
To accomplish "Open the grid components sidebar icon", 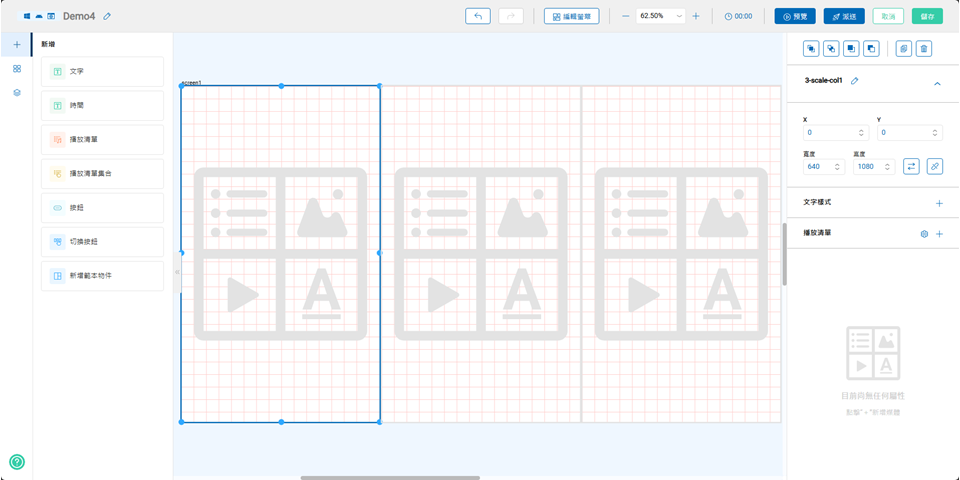I will coord(17,68).
